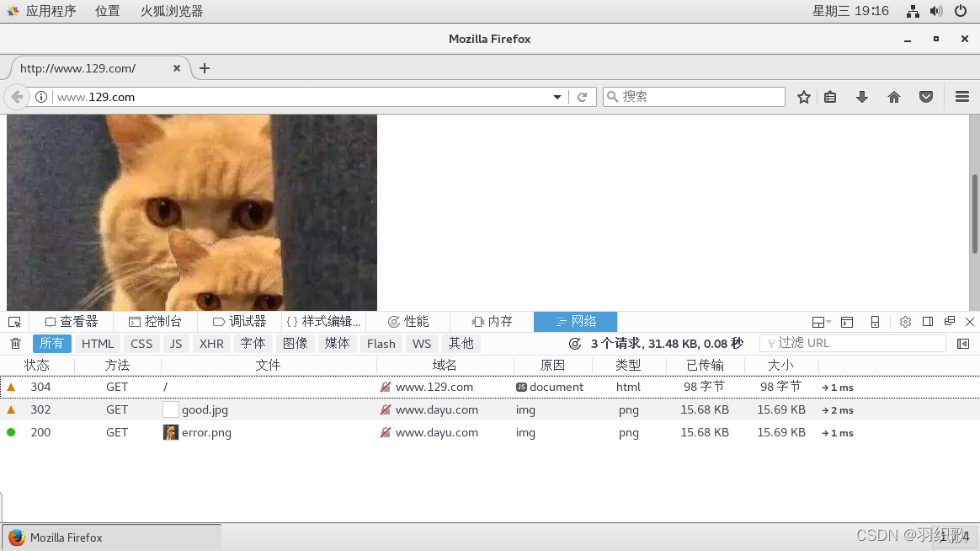Sort requests by 状态 column header

[x=37, y=366]
